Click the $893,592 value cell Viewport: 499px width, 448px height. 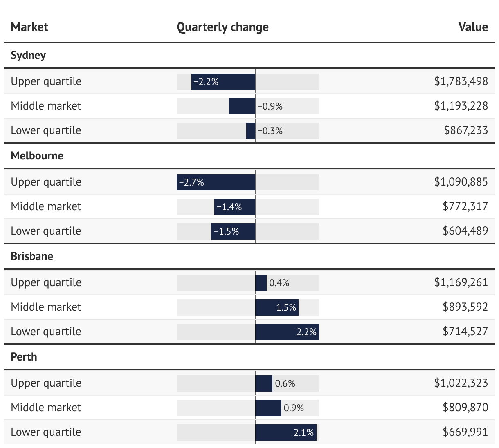465,307
